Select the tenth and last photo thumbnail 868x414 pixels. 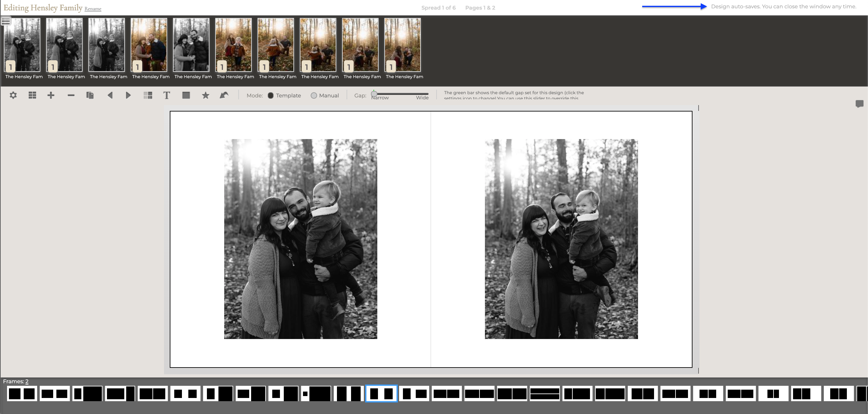(403, 45)
